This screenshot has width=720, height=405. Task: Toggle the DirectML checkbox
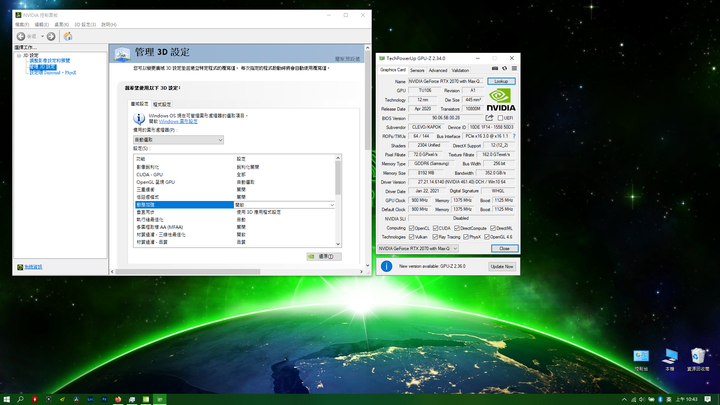click(x=493, y=228)
